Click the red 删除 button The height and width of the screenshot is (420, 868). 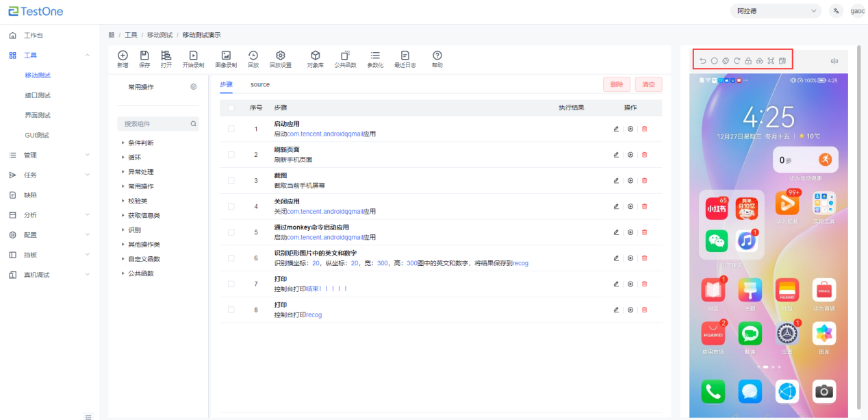(x=616, y=84)
